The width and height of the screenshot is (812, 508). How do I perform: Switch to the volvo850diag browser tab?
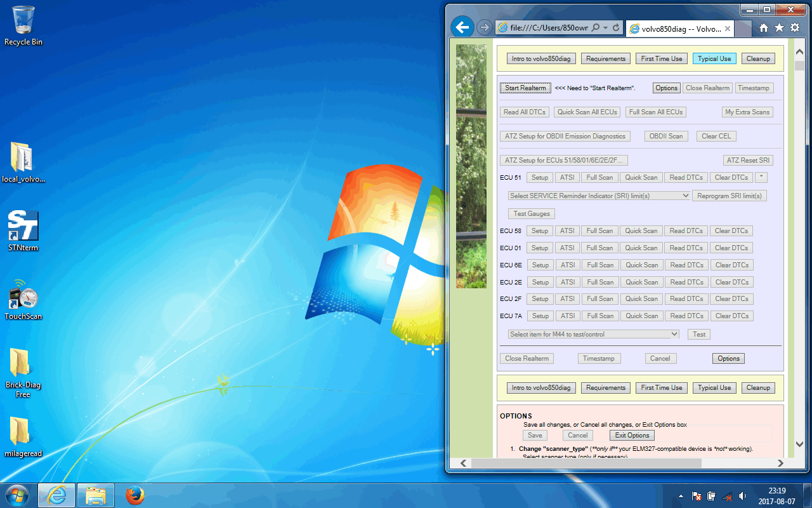[x=681, y=29]
